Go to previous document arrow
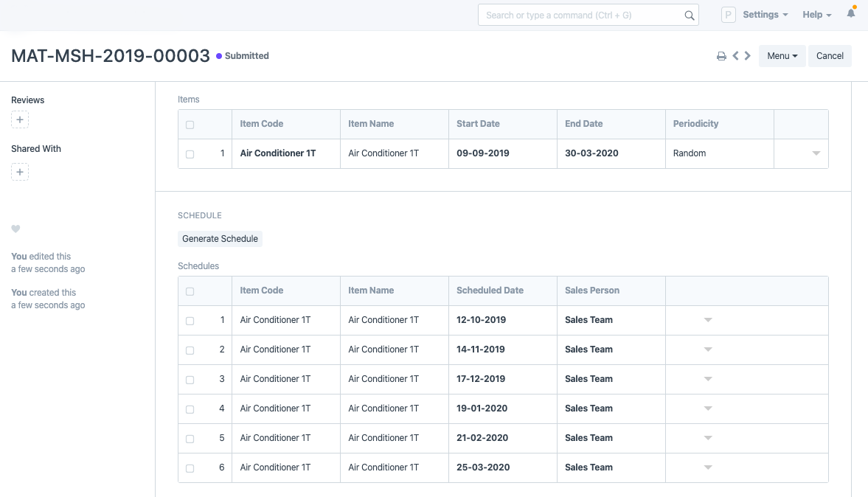868x497 pixels. (x=735, y=56)
